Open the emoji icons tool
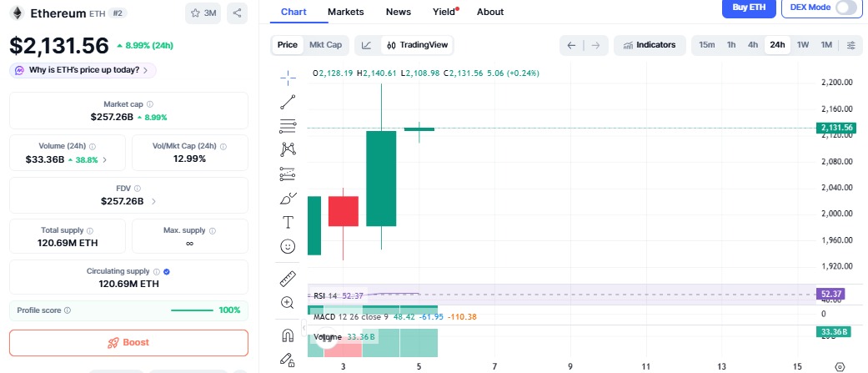Screen dimensions: 868x373 tap(288, 246)
